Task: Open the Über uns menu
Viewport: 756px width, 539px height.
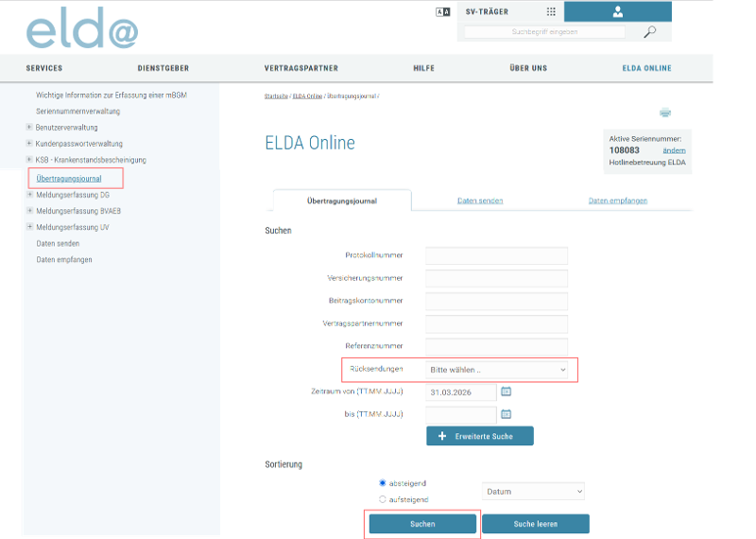Action: point(528,68)
